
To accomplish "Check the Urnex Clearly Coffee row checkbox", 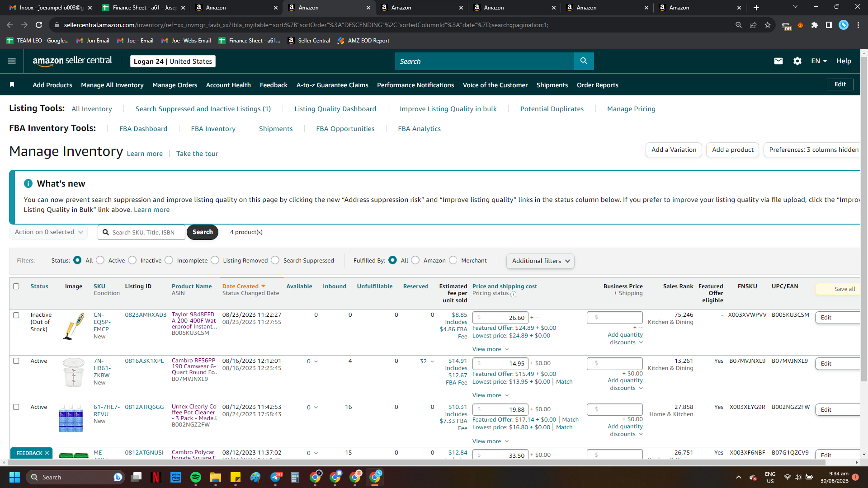I will (16, 407).
